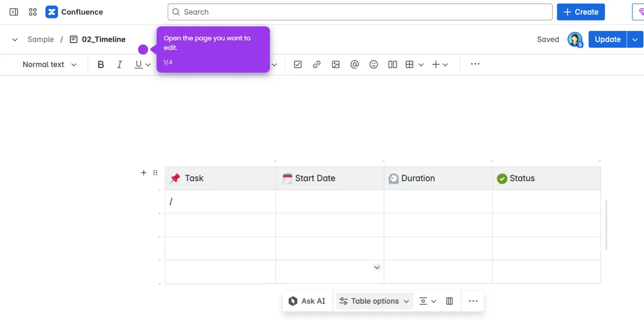This screenshot has height=320, width=644.
Task: Expand the table size dropdown arrow
Action: point(421,65)
